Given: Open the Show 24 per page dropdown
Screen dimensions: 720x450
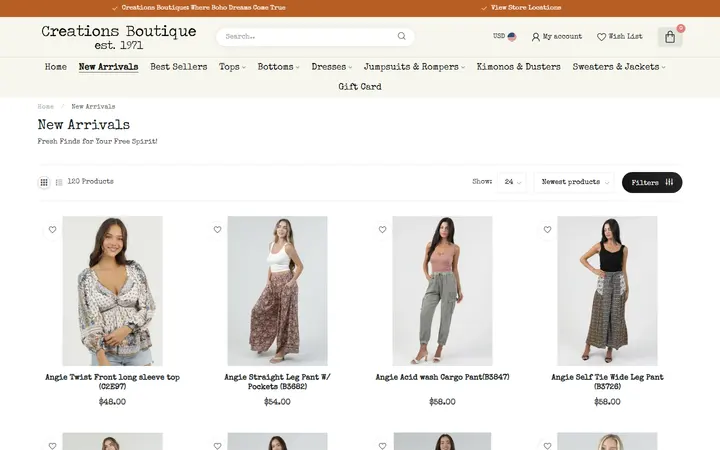Looking at the screenshot, I should click(512, 182).
